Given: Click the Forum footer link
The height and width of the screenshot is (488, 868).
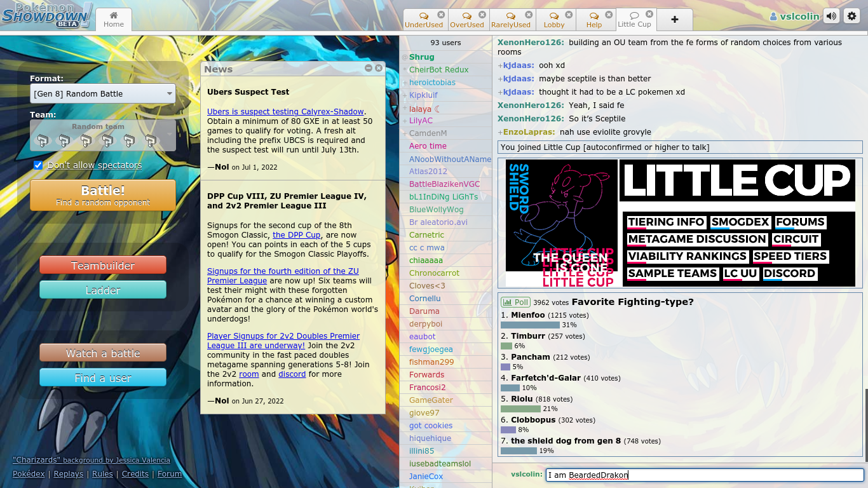Looking at the screenshot, I should (170, 474).
